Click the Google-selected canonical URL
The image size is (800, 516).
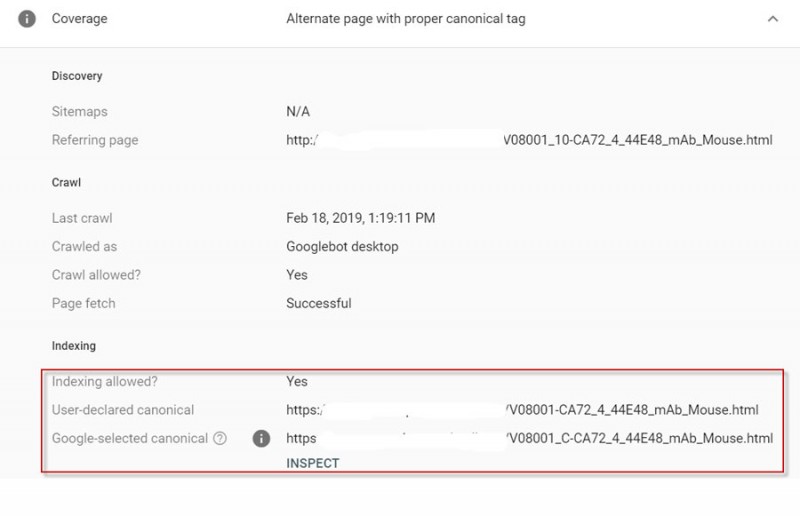[529, 438]
